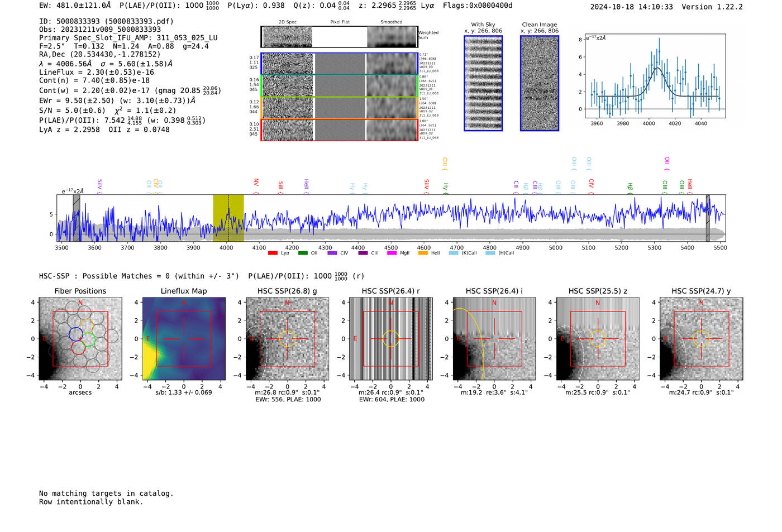Click the blue fiber circle in Fiber Positions
This screenshot has height=532, width=782.
coord(76,334)
